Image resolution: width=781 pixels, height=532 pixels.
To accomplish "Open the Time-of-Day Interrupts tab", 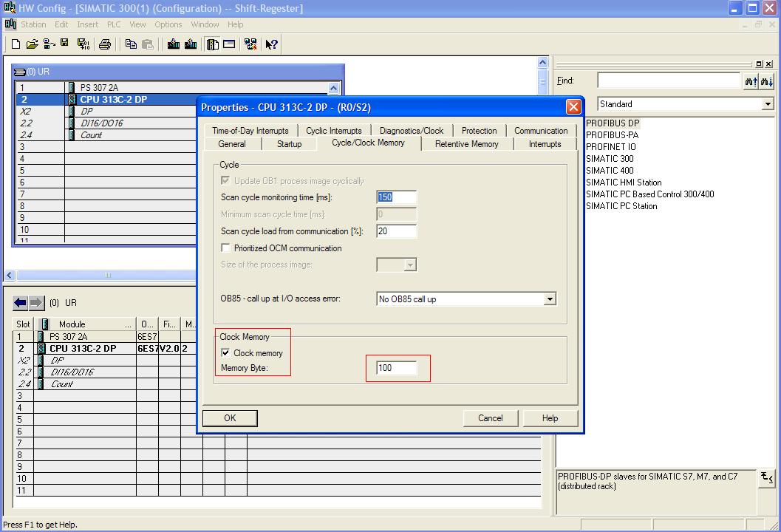I will coord(250,131).
